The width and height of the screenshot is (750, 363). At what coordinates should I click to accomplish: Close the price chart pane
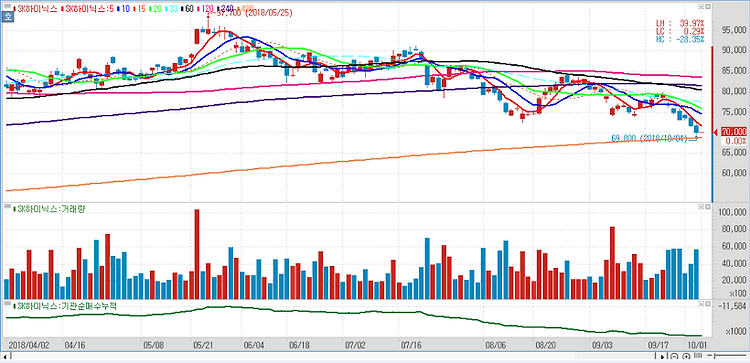tap(707, 7)
